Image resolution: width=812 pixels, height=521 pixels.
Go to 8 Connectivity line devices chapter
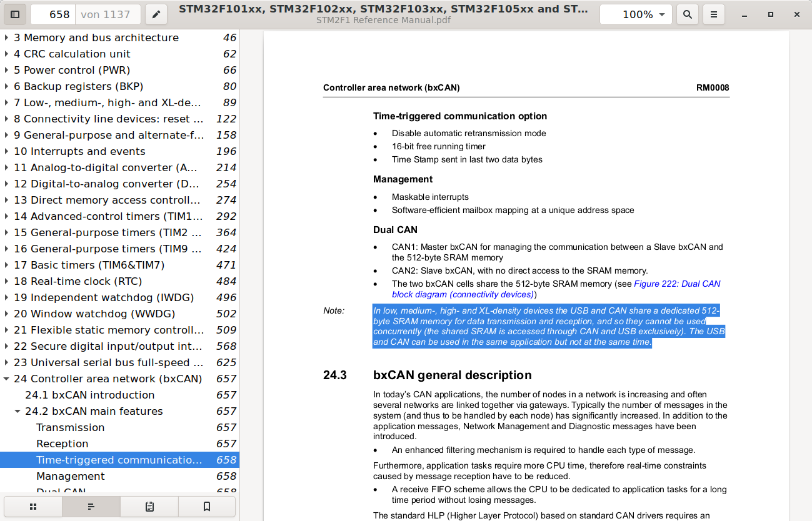[119, 119]
